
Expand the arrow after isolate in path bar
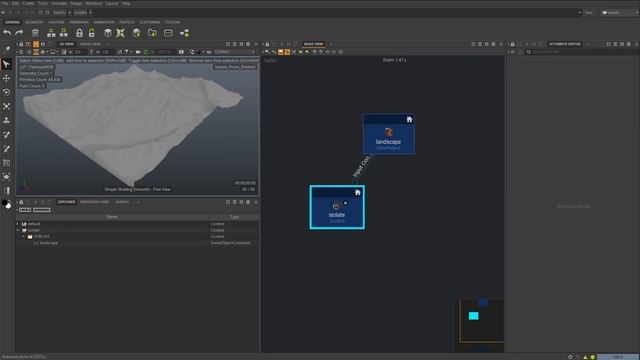[x=90, y=13]
